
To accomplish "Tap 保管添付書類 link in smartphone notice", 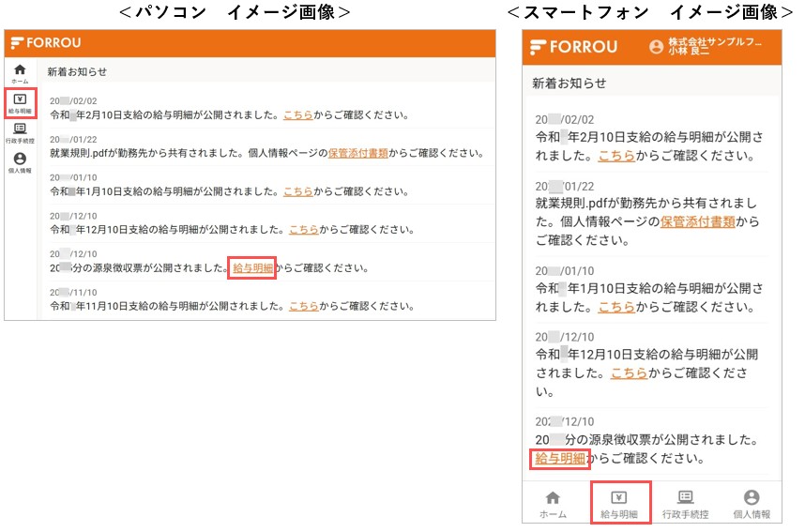I will click(698, 221).
